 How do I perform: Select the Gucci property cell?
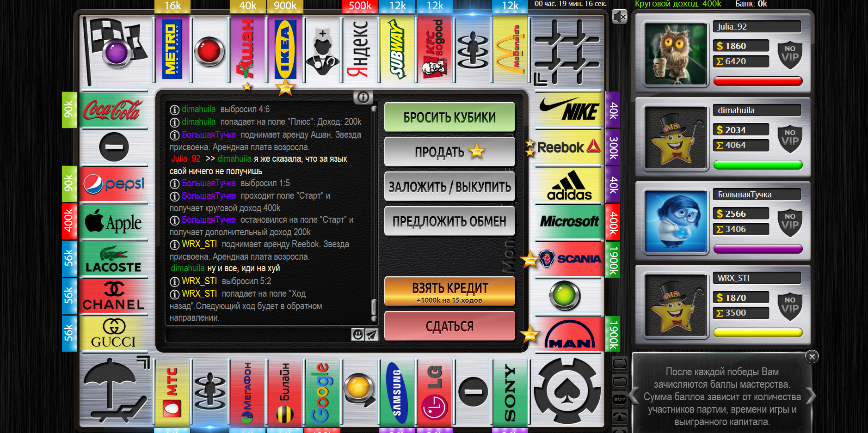114,334
